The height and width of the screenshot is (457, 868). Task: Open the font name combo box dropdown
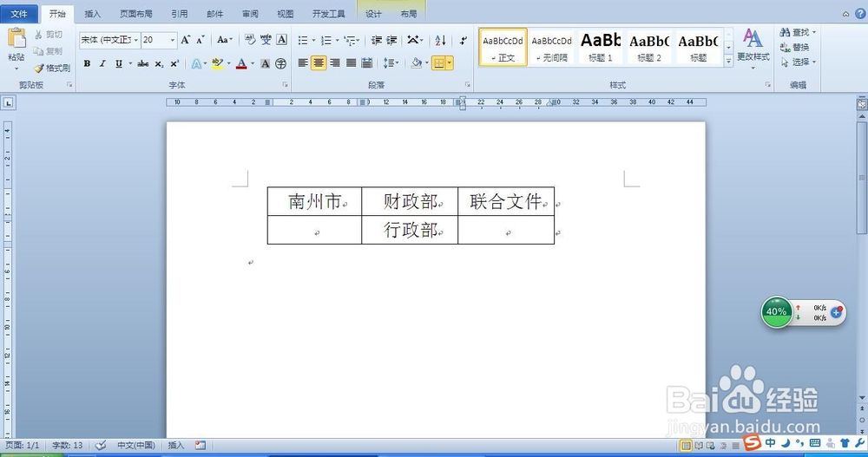[x=135, y=40]
